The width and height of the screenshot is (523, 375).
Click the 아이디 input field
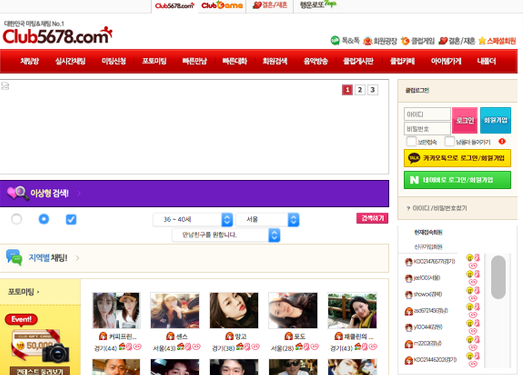[x=427, y=114]
